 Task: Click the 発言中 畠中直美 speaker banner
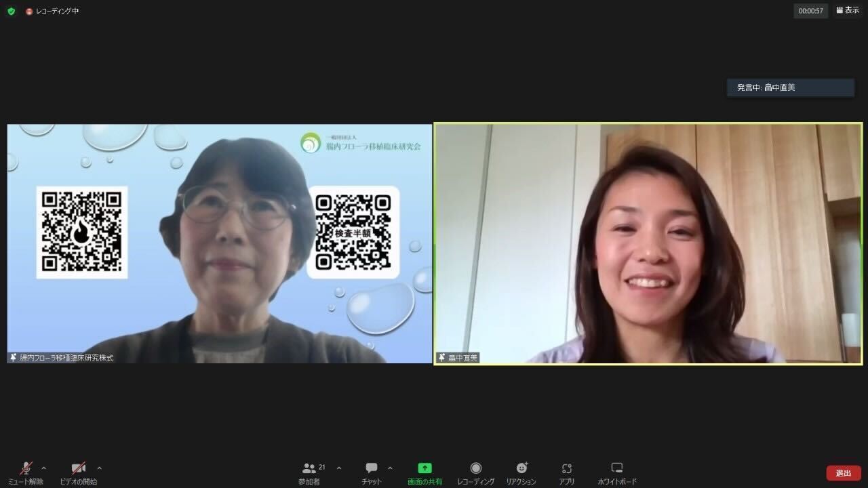pos(790,87)
